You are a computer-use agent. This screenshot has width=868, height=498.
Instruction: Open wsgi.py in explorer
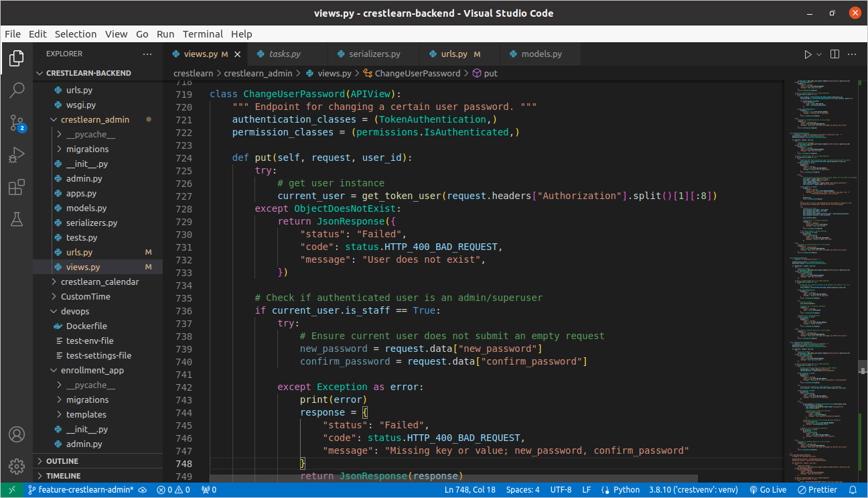coord(98,105)
